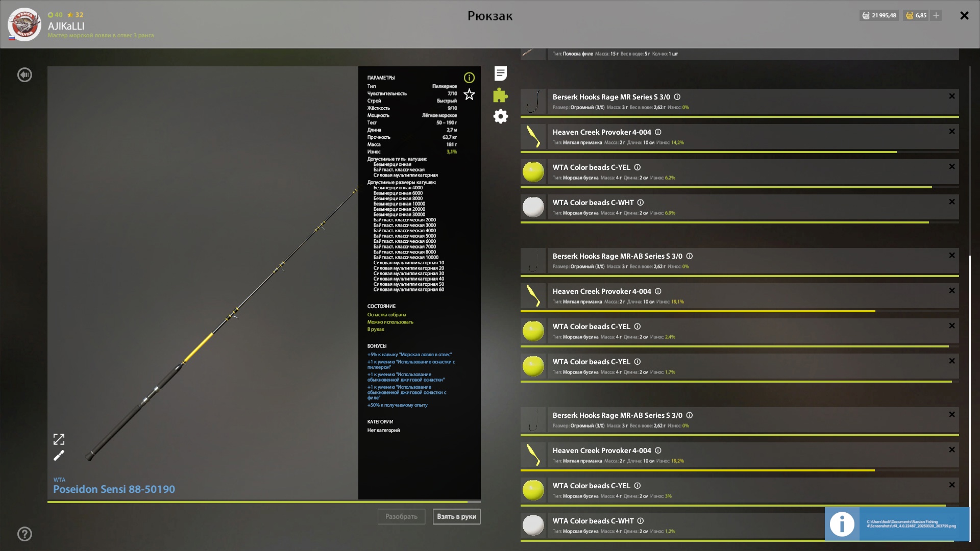Open the help question mark icon
This screenshot has width=980, height=551.
[x=24, y=534]
